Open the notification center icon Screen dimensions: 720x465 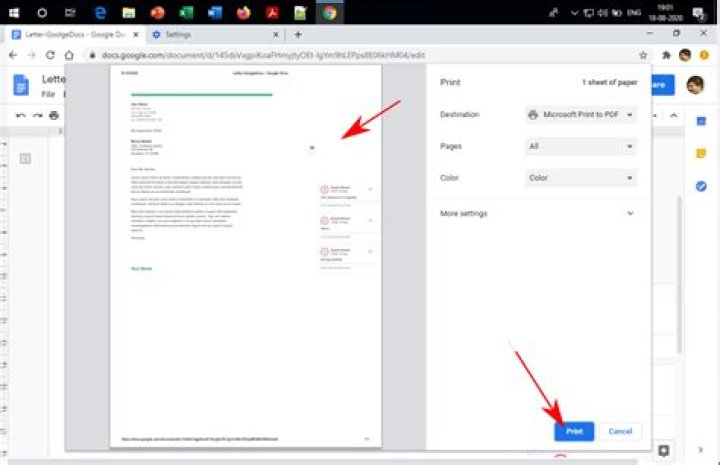point(698,13)
